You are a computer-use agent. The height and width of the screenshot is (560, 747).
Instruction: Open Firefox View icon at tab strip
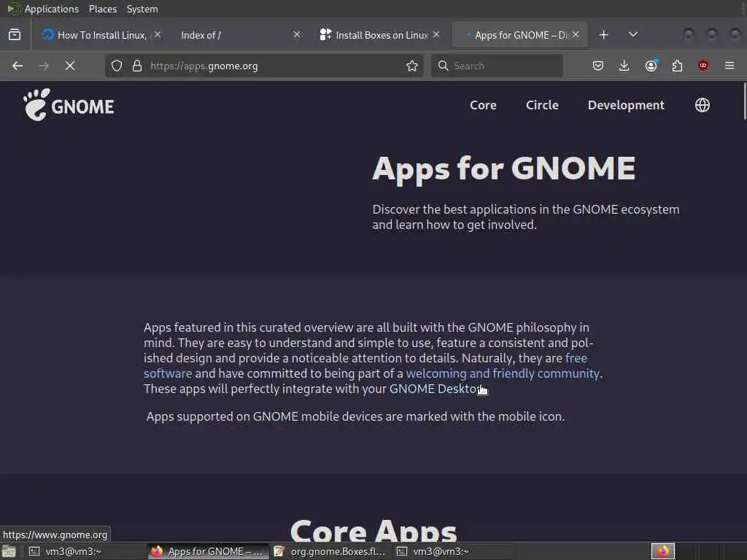coord(15,35)
